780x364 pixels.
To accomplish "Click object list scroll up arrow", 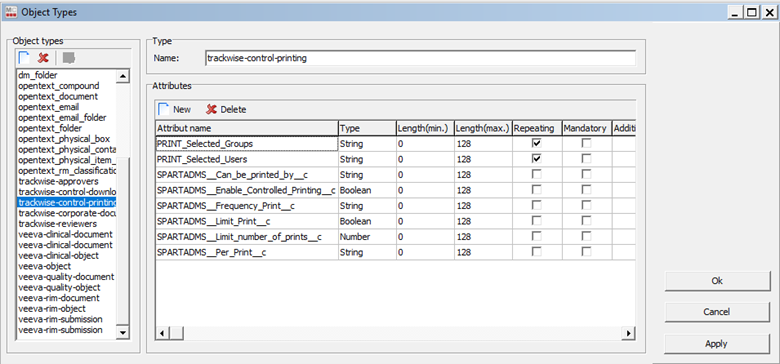I will [x=122, y=76].
